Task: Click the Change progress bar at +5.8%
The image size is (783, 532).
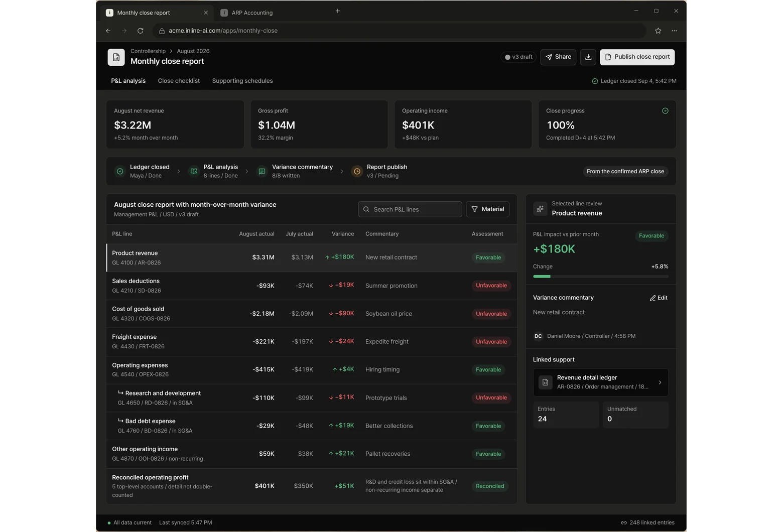Action: coord(601,277)
